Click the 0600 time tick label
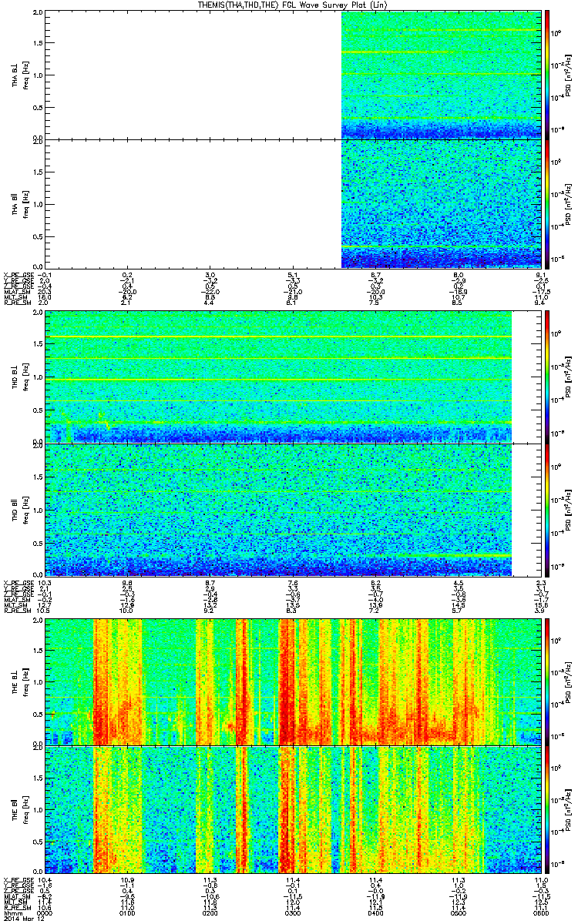This screenshot has height=924, width=578. [x=540, y=913]
